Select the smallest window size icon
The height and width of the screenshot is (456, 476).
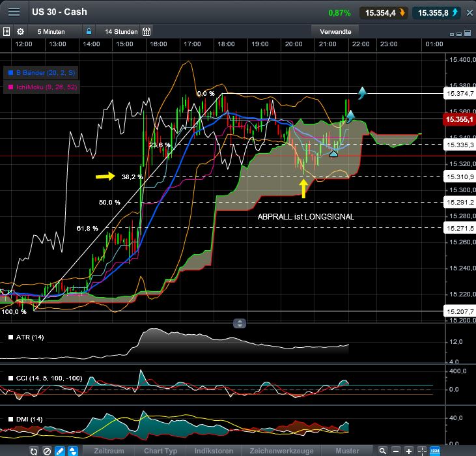pos(452,35)
